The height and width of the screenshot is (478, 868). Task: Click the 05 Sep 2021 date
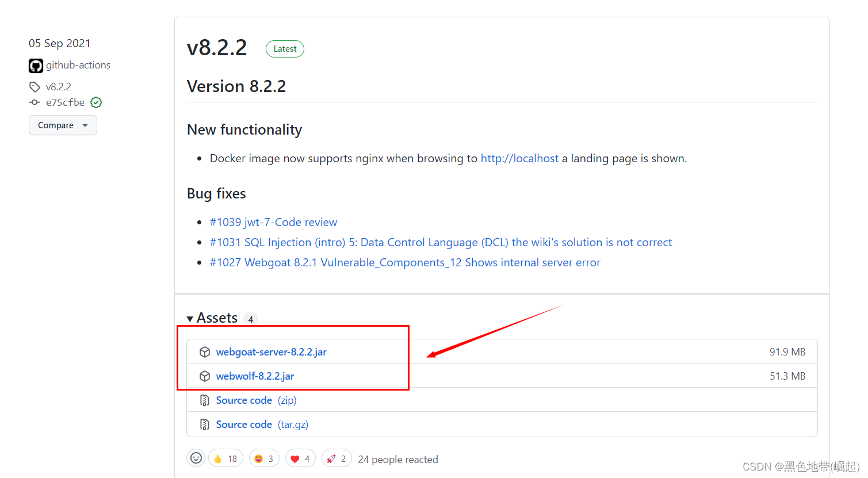[60, 44]
